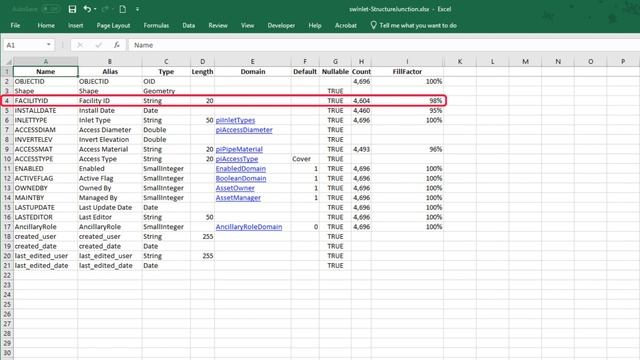Select the Count value 4,460
This screenshot has height=360, width=640.
(x=361, y=111)
